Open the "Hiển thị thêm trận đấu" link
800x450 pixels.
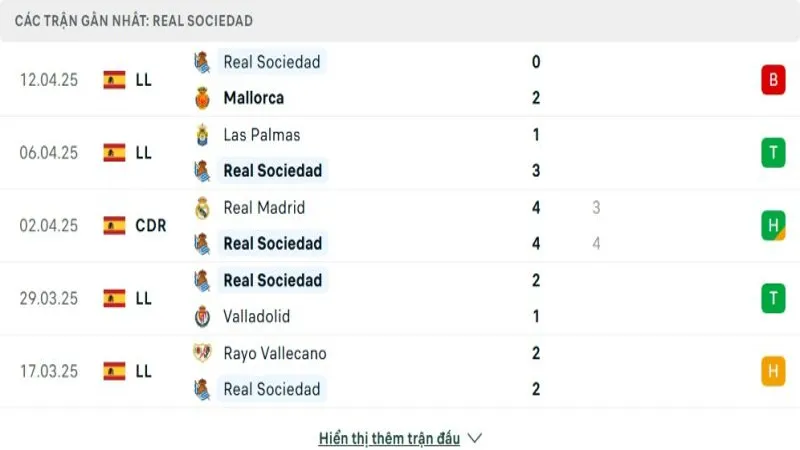point(389,438)
